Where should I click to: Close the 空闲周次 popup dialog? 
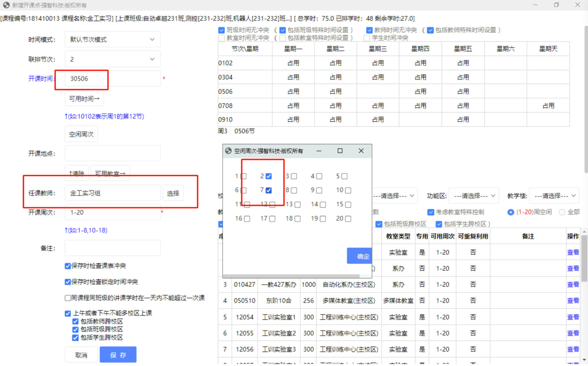click(361, 151)
